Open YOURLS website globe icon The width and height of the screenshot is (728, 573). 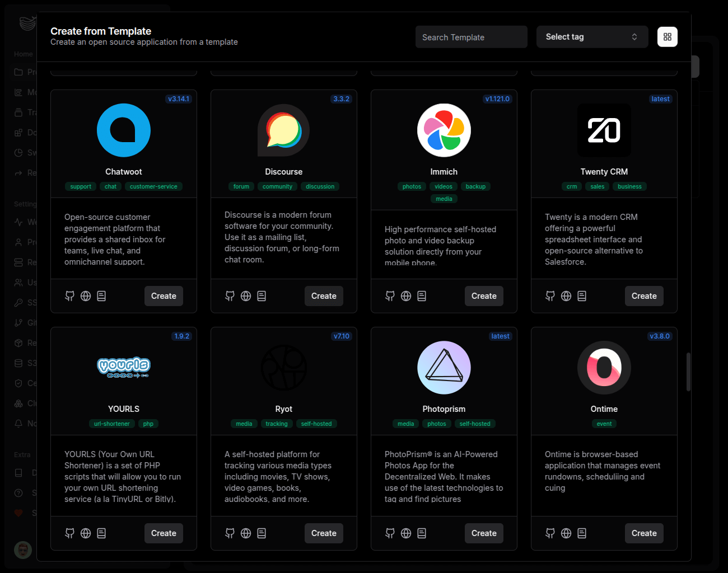(86, 533)
